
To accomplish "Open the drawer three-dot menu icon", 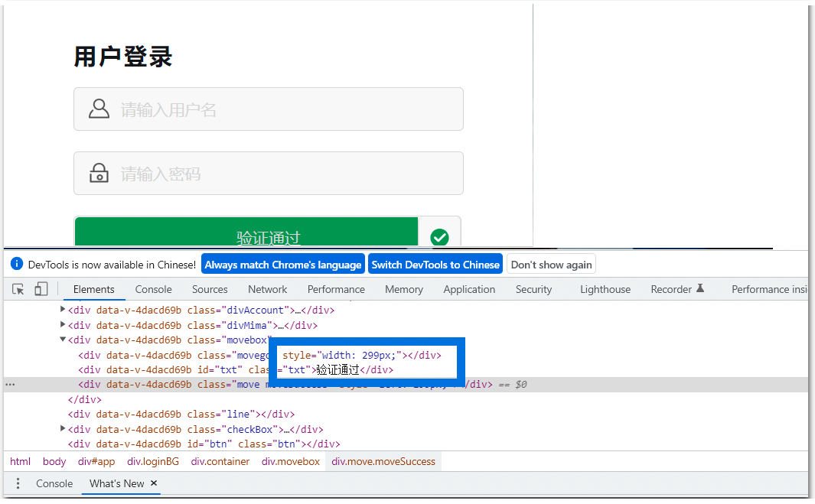I will click(18, 483).
